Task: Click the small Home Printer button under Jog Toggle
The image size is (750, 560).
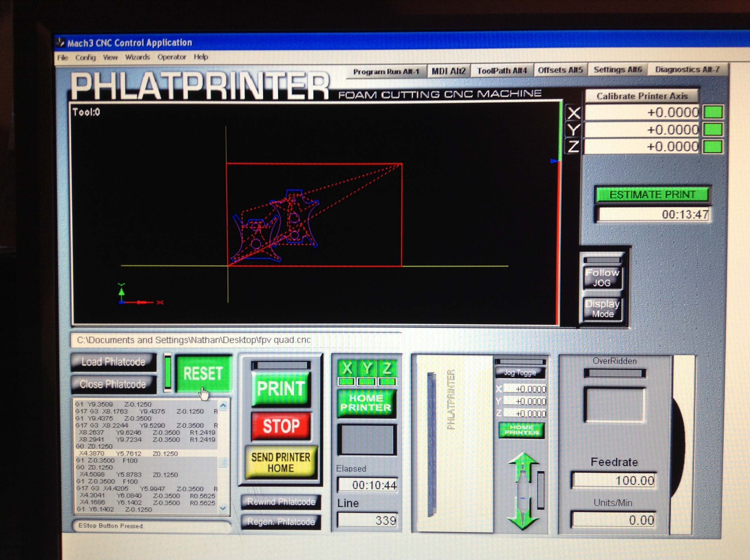Action: 521,430
